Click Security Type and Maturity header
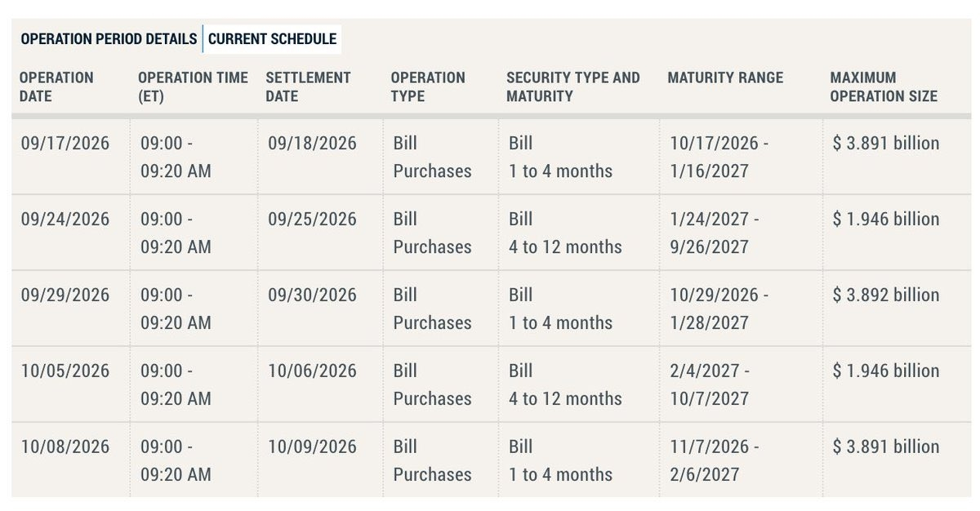 573,87
